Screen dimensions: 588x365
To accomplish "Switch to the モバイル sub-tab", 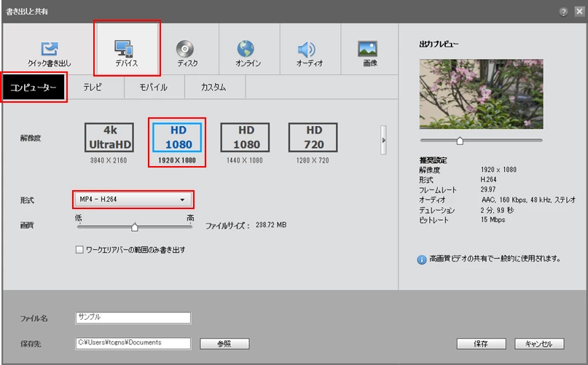I will 154,87.
